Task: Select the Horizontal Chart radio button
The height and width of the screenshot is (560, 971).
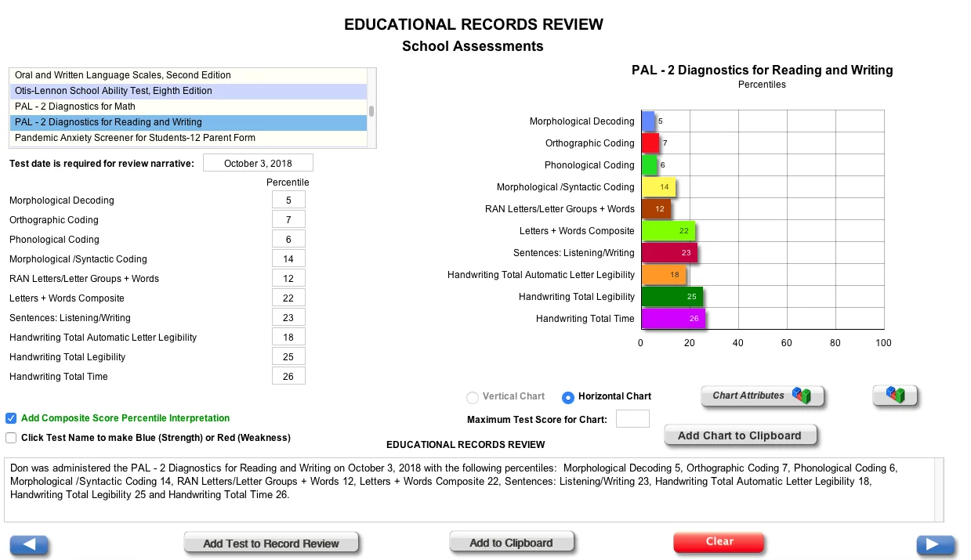Action: coord(568,397)
